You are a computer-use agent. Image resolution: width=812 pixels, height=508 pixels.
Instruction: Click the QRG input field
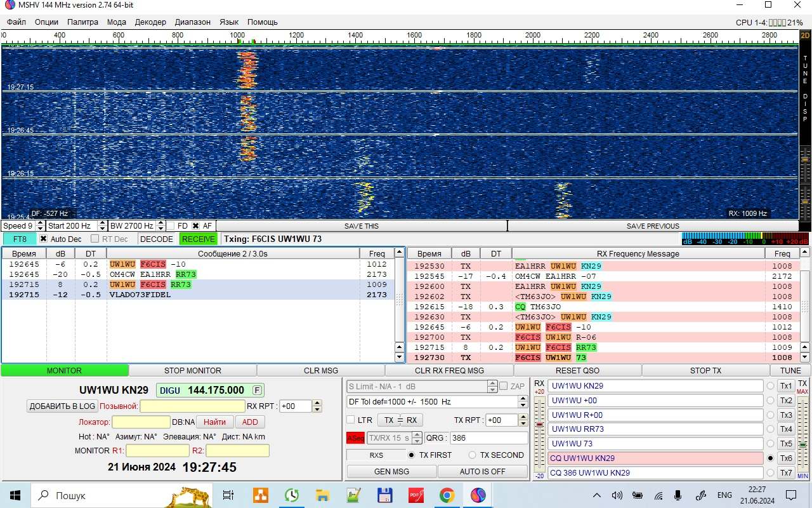click(489, 438)
